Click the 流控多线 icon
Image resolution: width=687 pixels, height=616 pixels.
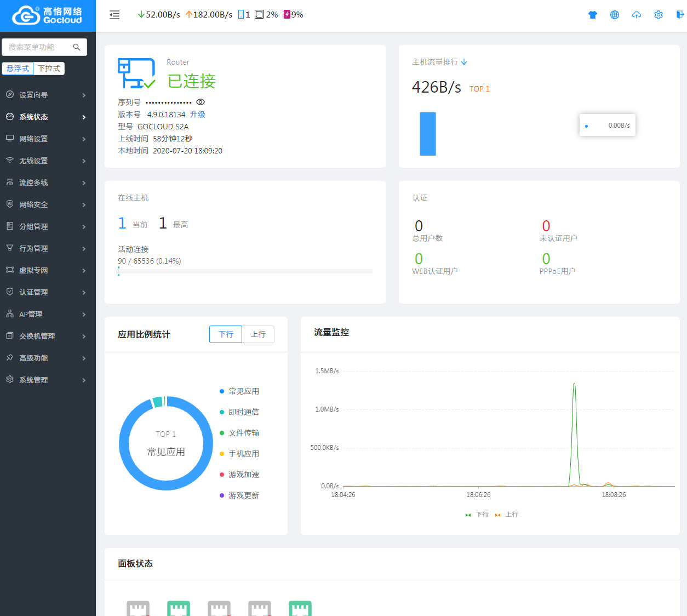(x=10, y=182)
